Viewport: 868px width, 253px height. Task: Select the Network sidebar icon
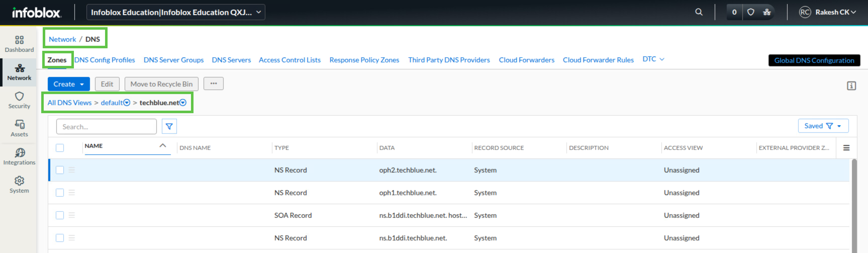pos(19,72)
